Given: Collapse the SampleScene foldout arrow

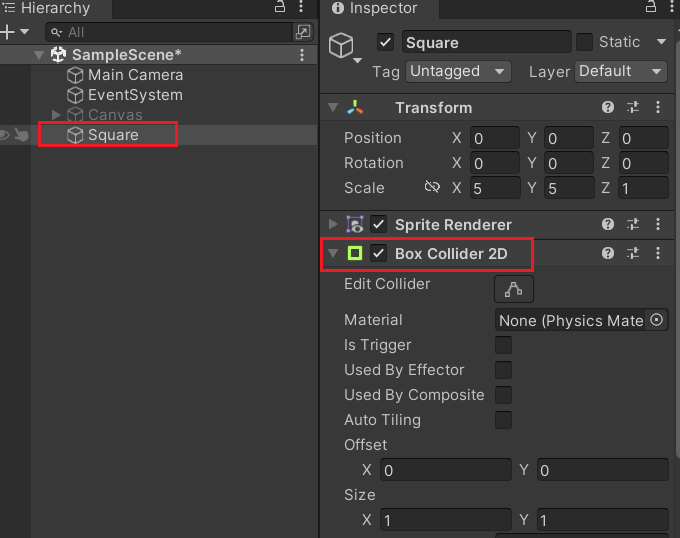Looking at the screenshot, I should pyautogui.click(x=39, y=55).
